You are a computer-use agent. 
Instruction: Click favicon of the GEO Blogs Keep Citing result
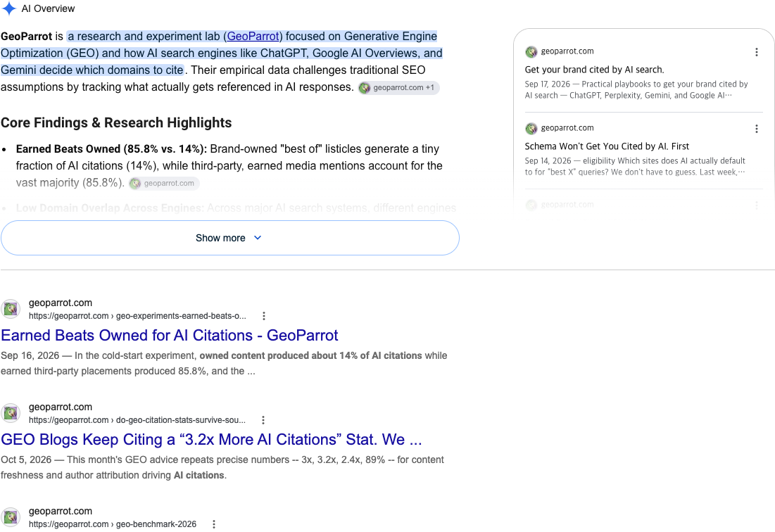click(11, 413)
